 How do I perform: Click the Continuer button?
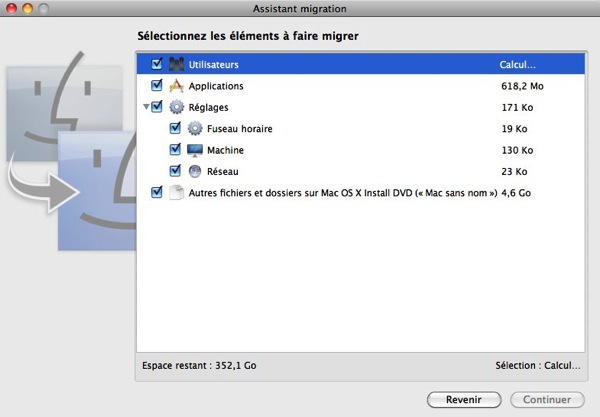(x=547, y=399)
